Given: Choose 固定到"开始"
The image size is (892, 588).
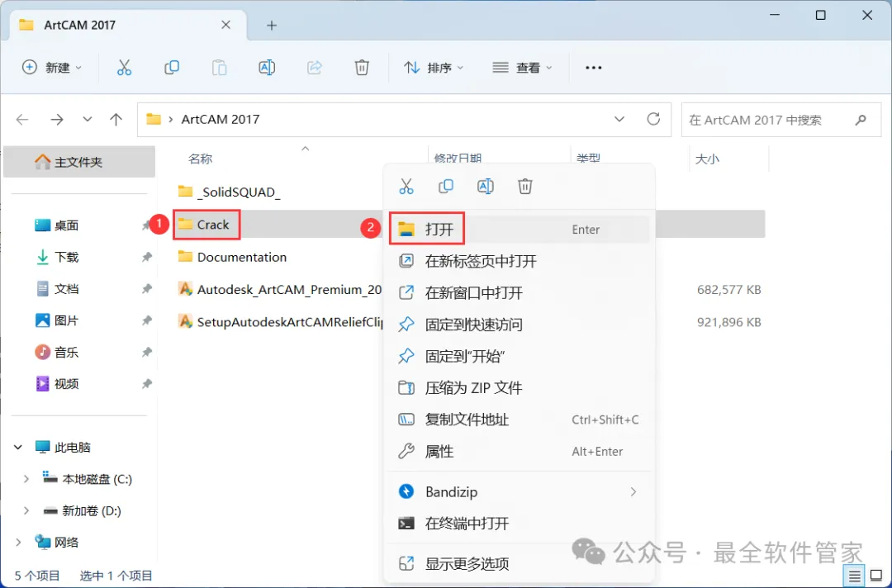Looking at the screenshot, I should (x=520, y=357).
